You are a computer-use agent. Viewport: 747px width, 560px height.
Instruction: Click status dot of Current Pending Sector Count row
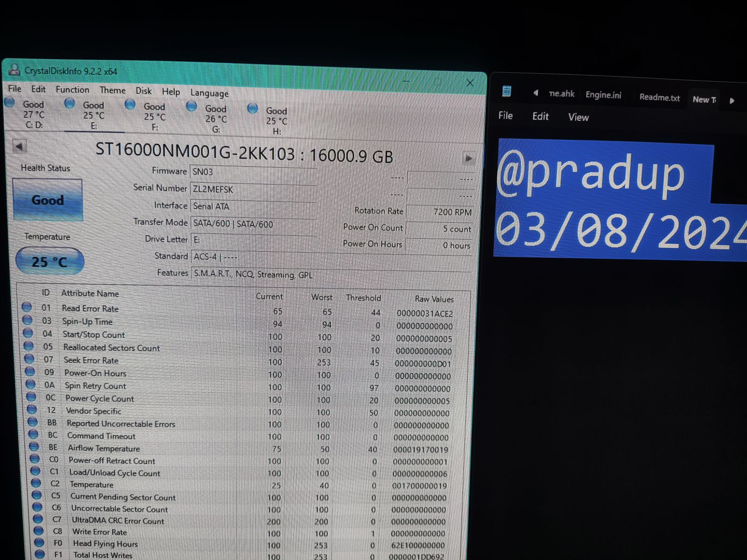(37, 495)
